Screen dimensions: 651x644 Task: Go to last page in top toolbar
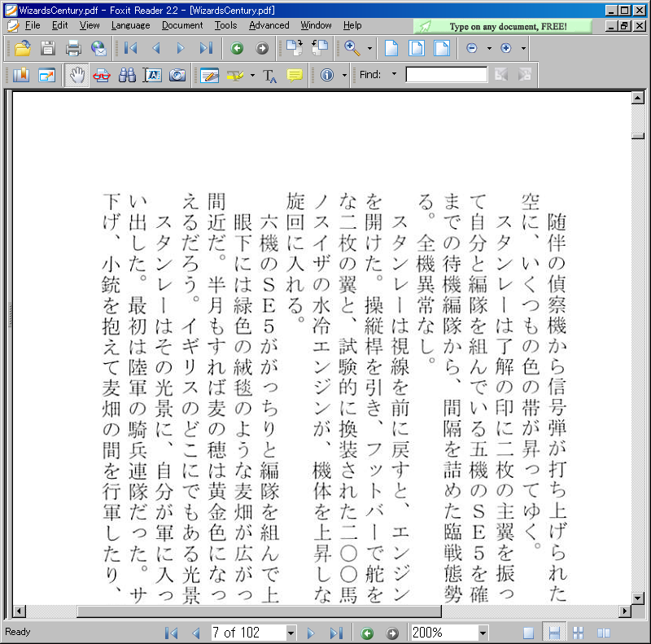click(207, 48)
